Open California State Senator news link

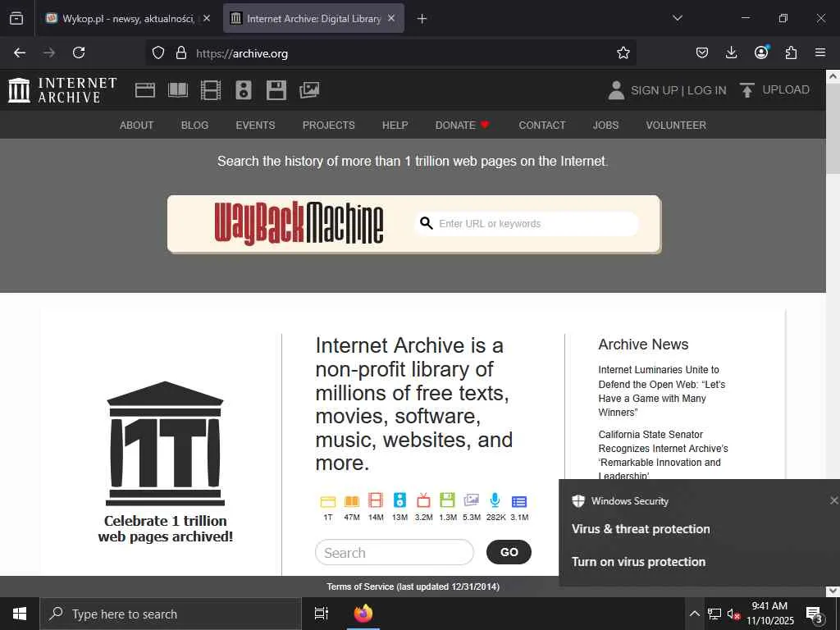click(663, 454)
